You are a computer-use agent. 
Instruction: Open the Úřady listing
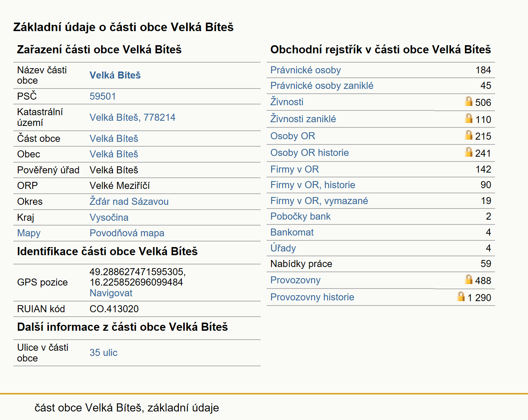coord(283,248)
